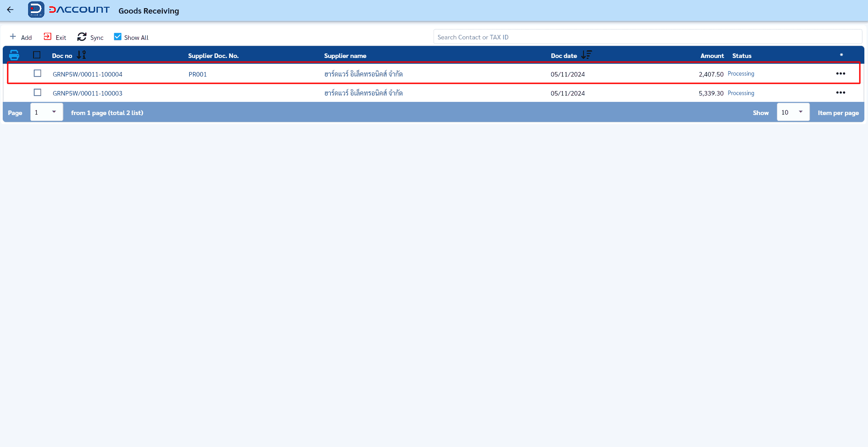Screen dimensions: 868x447
Task: Sync the document list
Action: click(91, 37)
